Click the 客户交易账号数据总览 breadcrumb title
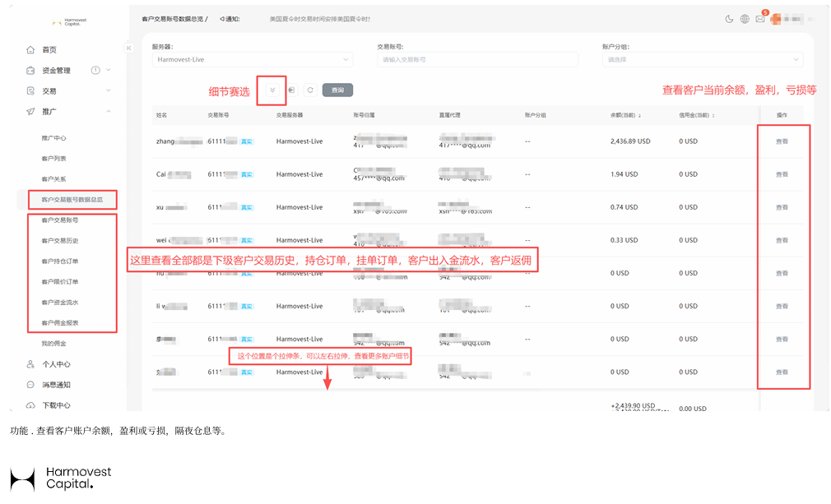 (x=172, y=19)
